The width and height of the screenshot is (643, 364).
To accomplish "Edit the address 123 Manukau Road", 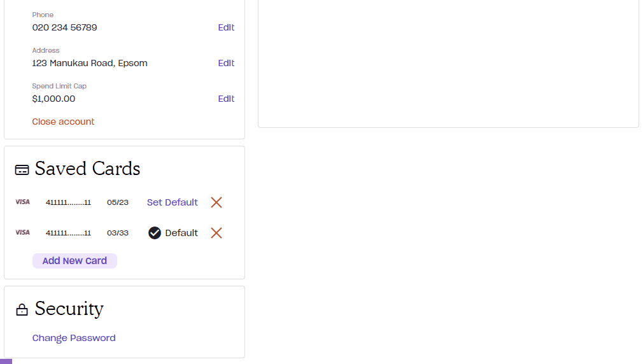I will point(226,63).
